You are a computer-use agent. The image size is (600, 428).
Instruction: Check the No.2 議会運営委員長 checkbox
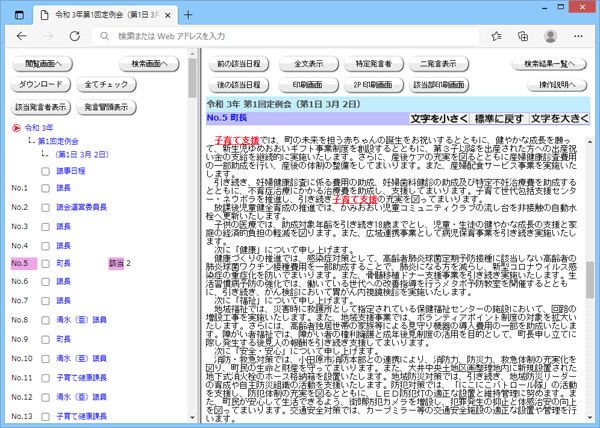coord(46,207)
